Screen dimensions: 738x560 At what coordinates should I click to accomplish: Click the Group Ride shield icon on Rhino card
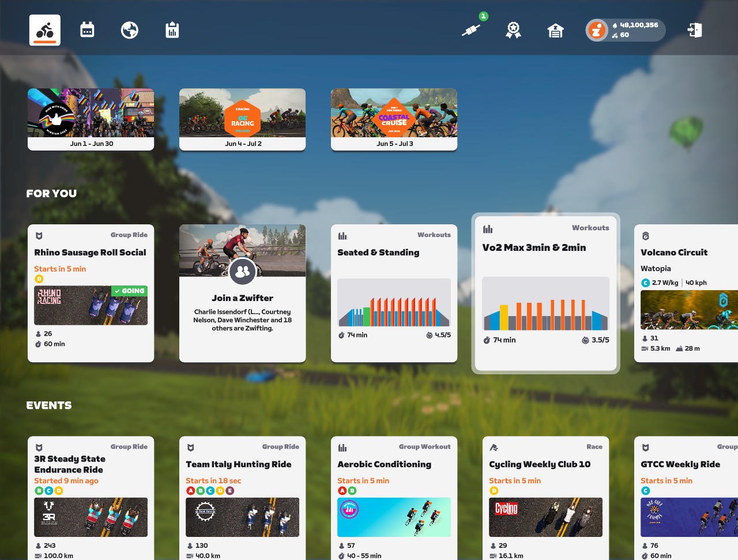point(39,235)
